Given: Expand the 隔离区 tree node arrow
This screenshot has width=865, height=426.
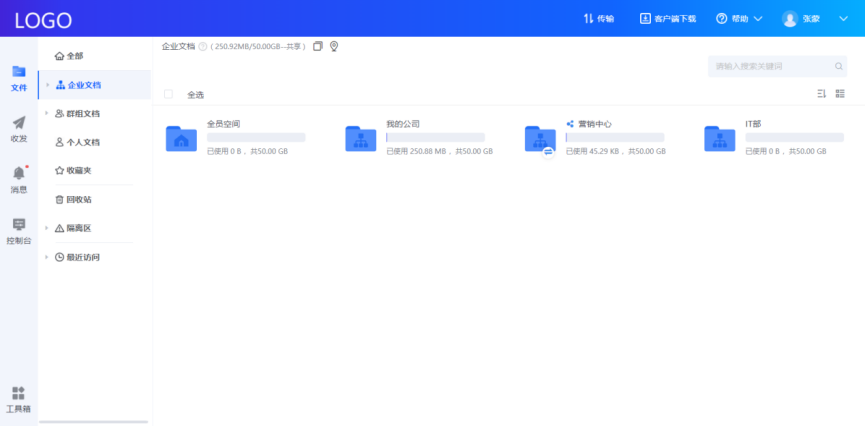Looking at the screenshot, I should point(47,228).
